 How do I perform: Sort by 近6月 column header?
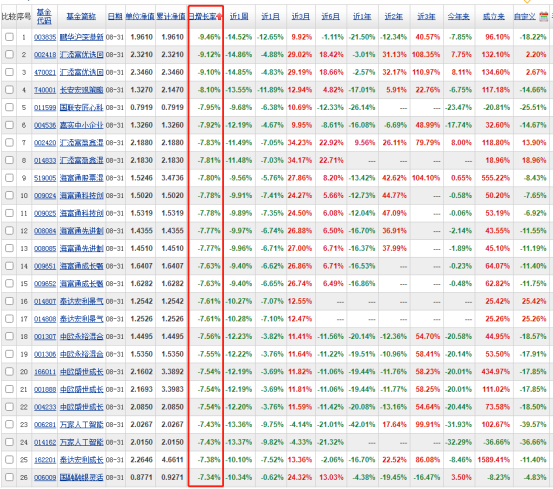tap(331, 16)
